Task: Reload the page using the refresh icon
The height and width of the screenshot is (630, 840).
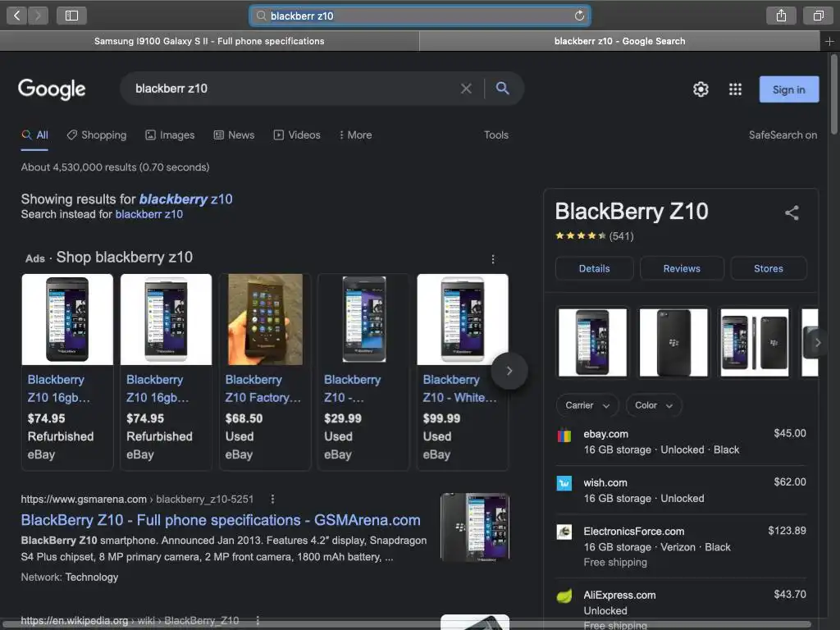Action: [x=579, y=16]
